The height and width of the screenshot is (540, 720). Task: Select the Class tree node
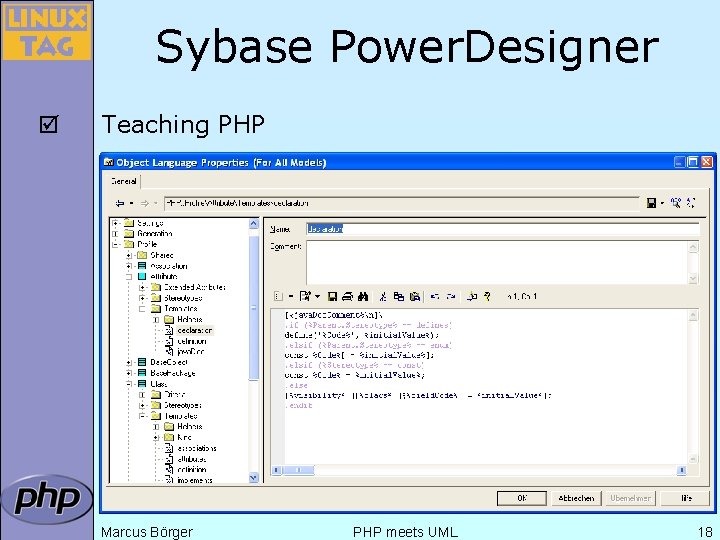coord(158,384)
